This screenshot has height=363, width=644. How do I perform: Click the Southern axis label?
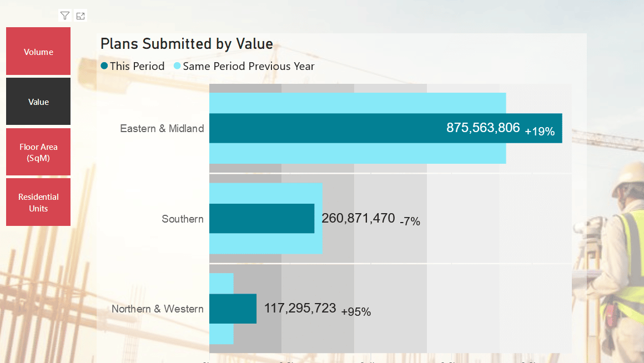[183, 219]
